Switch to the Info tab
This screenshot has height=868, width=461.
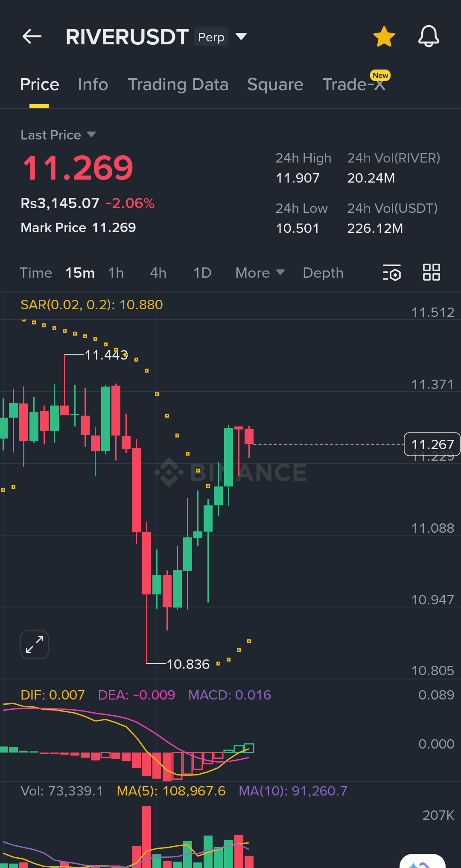[93, 84]
